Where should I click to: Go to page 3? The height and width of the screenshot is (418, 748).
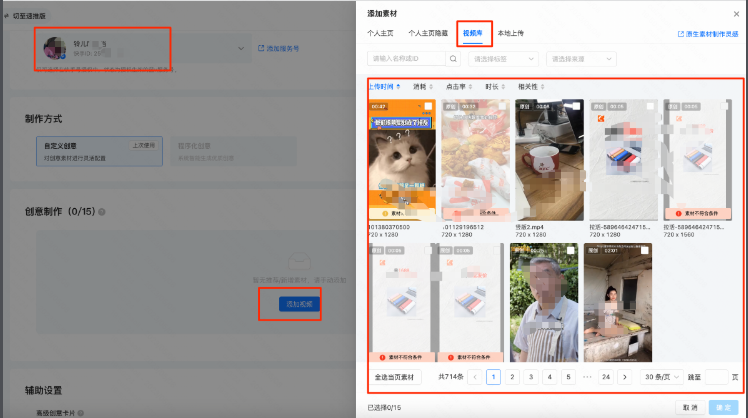pos(530,377)
